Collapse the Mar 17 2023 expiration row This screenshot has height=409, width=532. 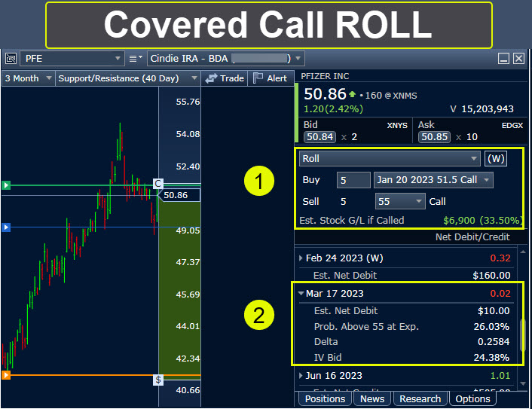coord(301,294)
